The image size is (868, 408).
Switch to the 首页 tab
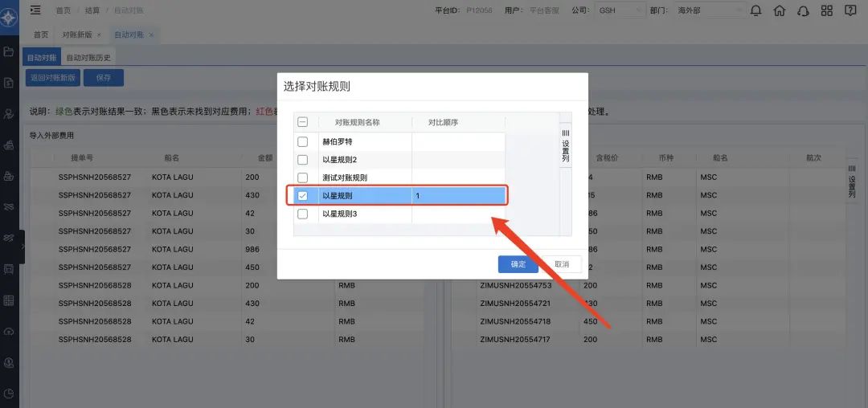pyautogui.click(x=40, y=35)
